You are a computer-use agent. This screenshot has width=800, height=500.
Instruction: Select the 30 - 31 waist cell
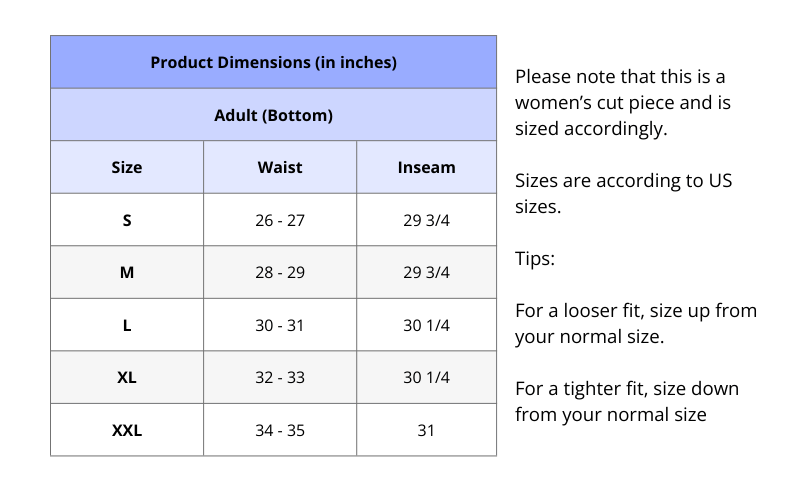point(280,325)
